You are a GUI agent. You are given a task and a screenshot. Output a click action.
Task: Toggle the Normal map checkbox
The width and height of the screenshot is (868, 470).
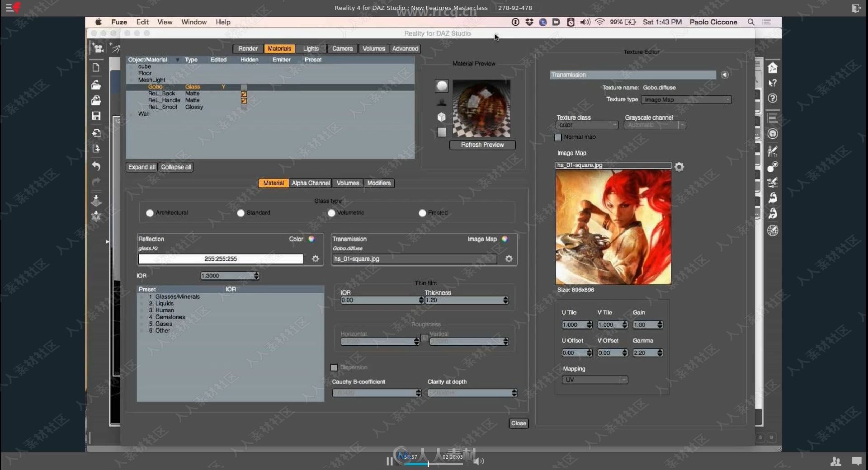pos(558,137)
